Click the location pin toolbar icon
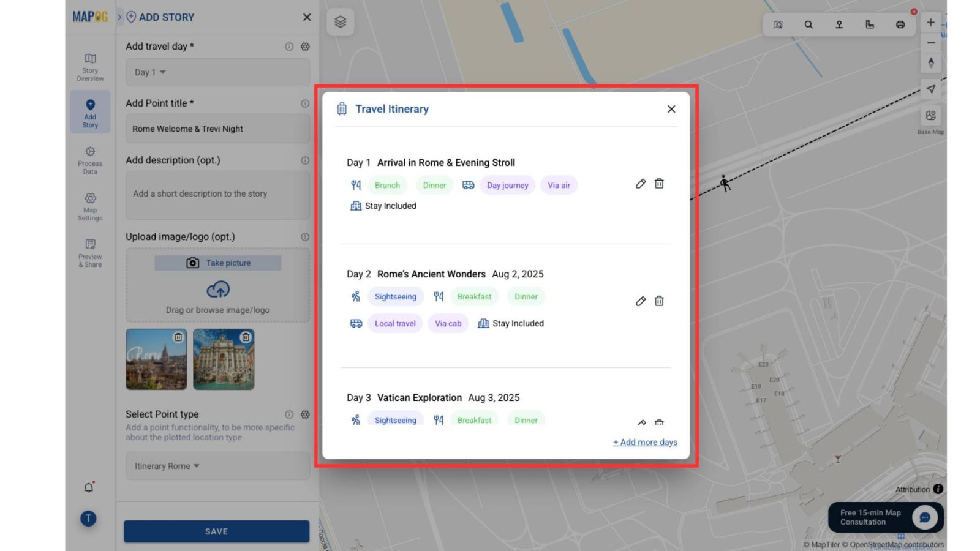This screenshot has height=551, width=980. tap(839, 24)
